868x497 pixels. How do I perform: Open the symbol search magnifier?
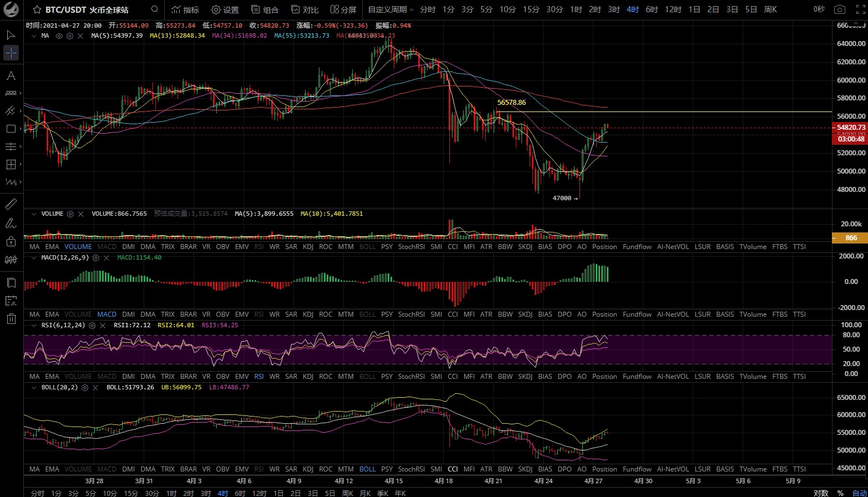pos(155,9)
